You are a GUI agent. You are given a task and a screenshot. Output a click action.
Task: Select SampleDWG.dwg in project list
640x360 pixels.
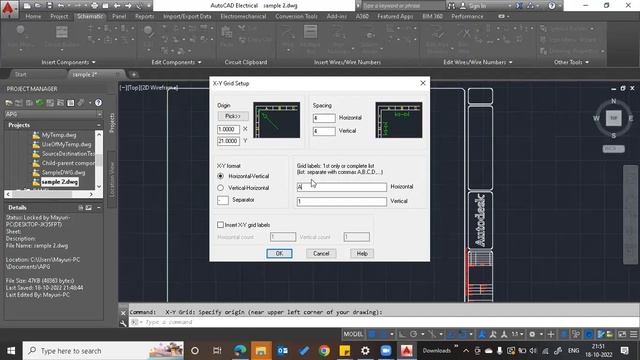tap(63, 172)
